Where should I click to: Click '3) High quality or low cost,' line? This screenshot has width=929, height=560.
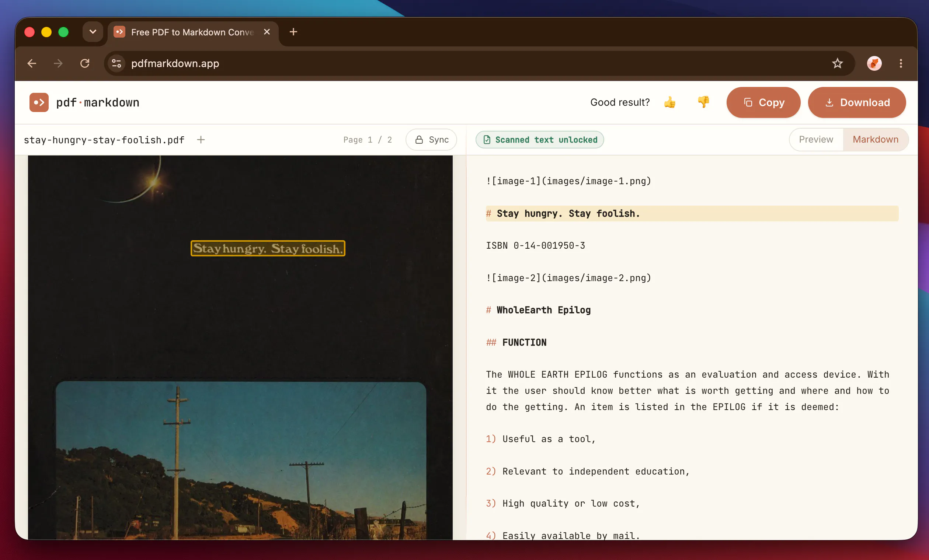click(x=563, y=504)
